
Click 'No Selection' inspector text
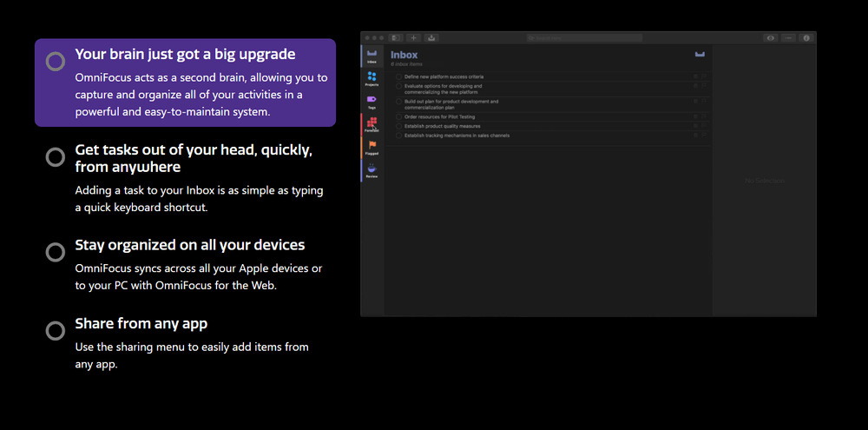click(x=765, y=181)
